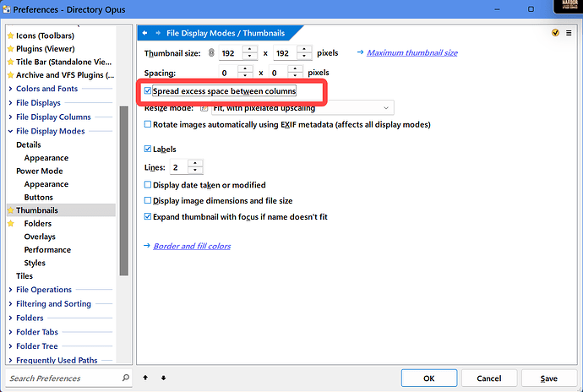This screenshot has width=583, height=392.
Task: Click the up arrow button at the bottom
Action: click(x=145, y=378)
